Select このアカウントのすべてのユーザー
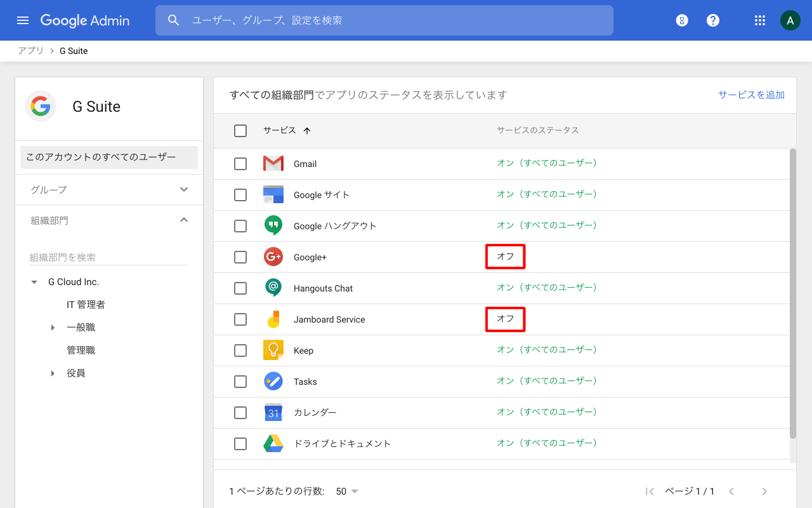The width and height of the screenshot is (812, 508). (x=109, y=157)
